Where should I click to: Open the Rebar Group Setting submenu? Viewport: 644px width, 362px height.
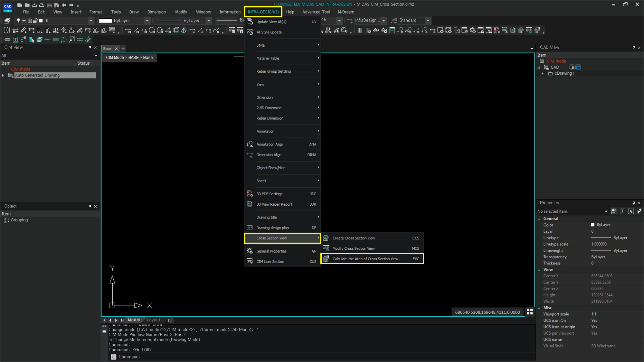point(282,71)
